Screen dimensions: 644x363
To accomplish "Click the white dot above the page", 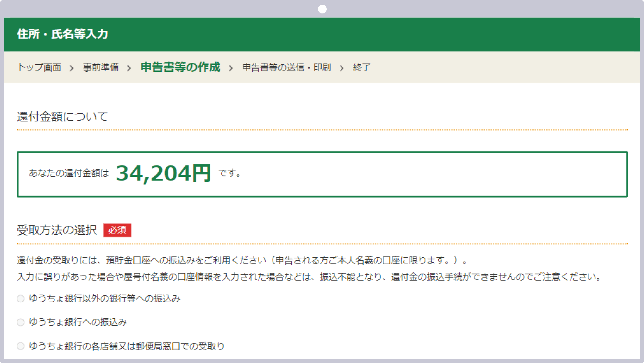I will pos(322,9).
